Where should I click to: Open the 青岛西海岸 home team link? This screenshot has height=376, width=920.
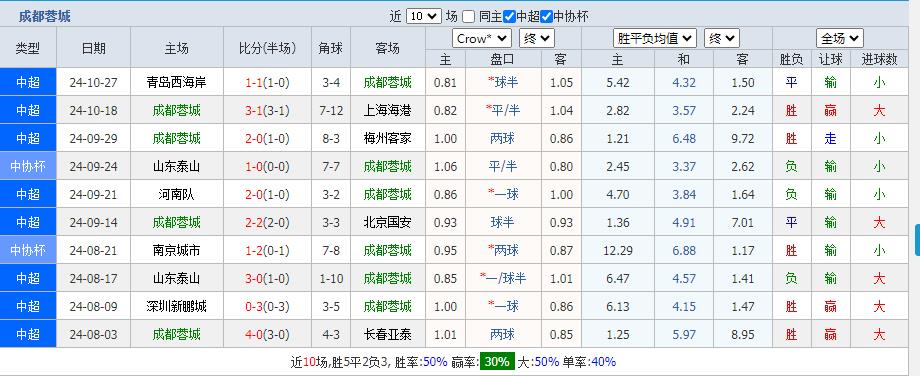(x=177, y=83)
